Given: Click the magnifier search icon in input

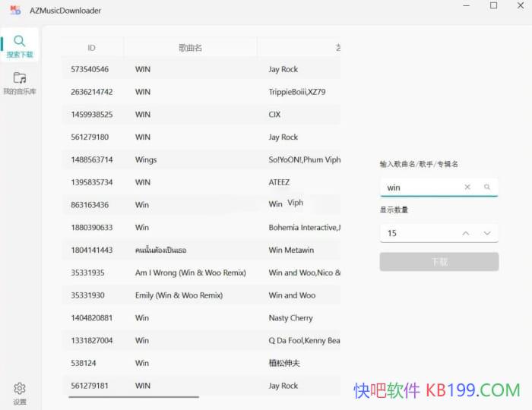Looking at the screenshot, I should (487, 187).
